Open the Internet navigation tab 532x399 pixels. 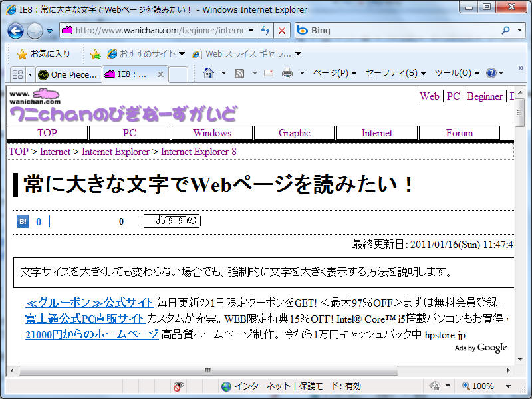(377, 132)
